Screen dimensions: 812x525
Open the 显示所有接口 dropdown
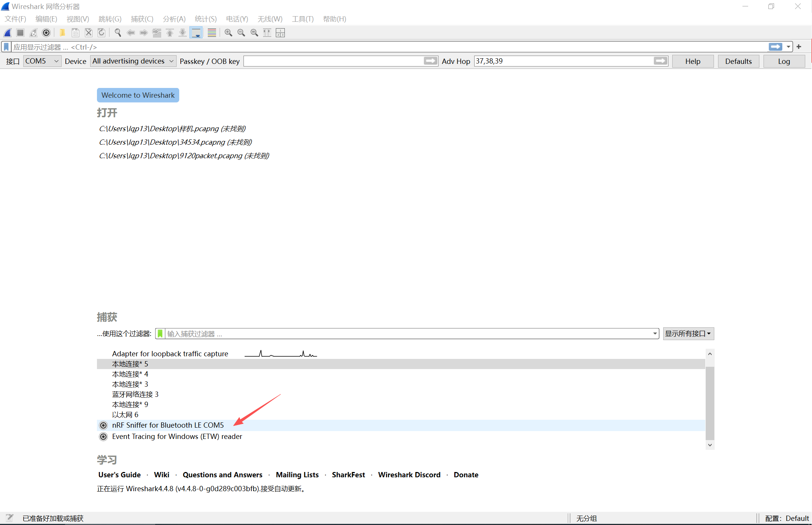pos(688,334)
